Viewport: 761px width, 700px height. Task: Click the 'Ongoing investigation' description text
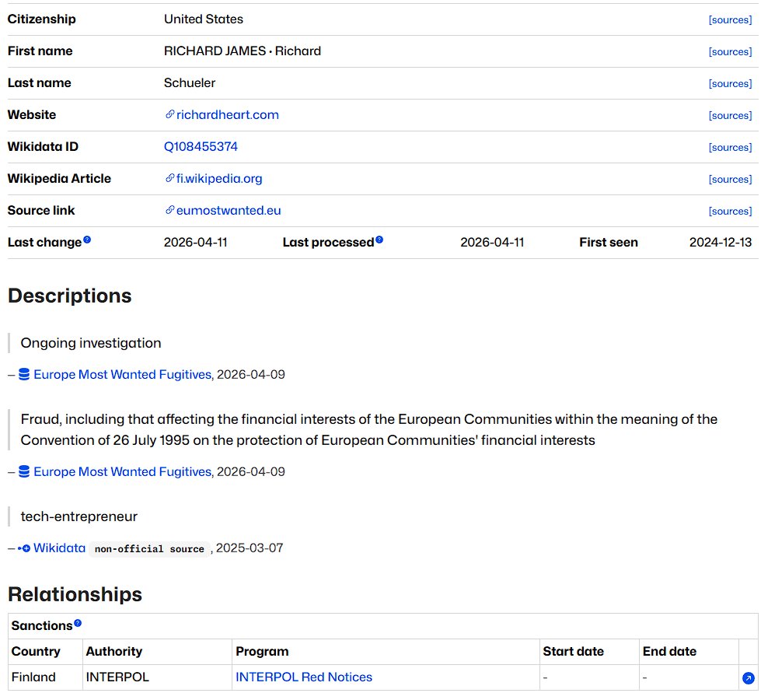(91, 343)
